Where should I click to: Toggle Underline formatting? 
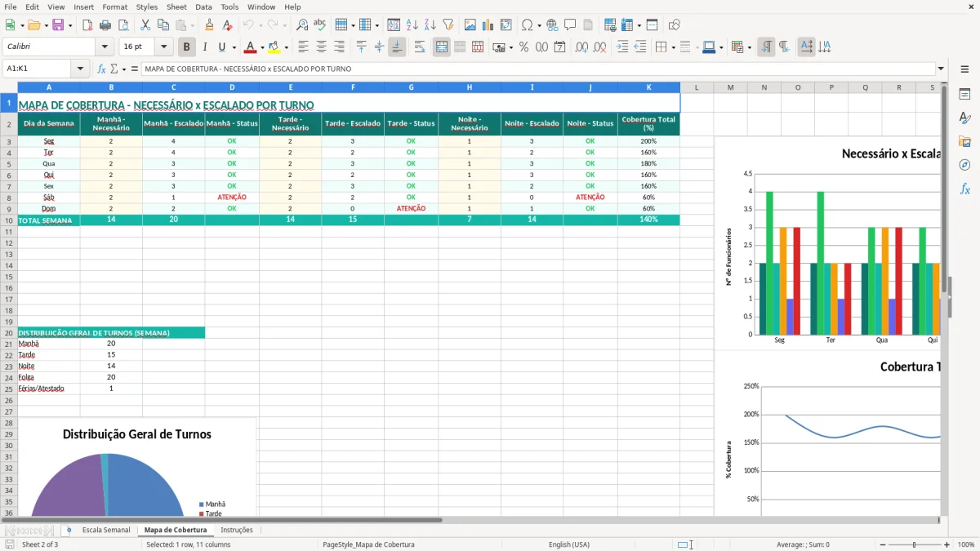point(222,47)
